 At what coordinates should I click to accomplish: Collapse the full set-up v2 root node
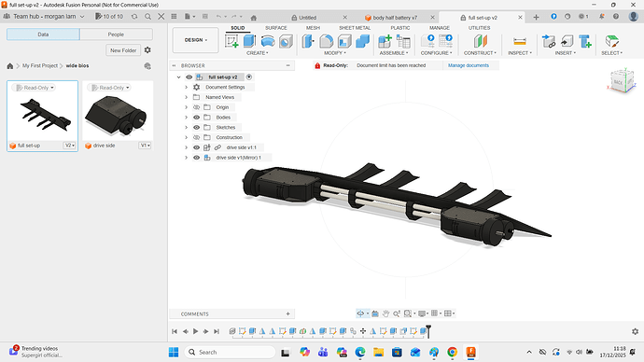point(178,77)
